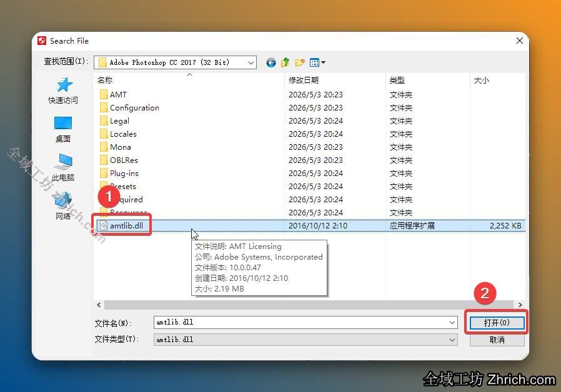561x392 pixels.
Task: Open the view menu icon
Action: point(317,63)
